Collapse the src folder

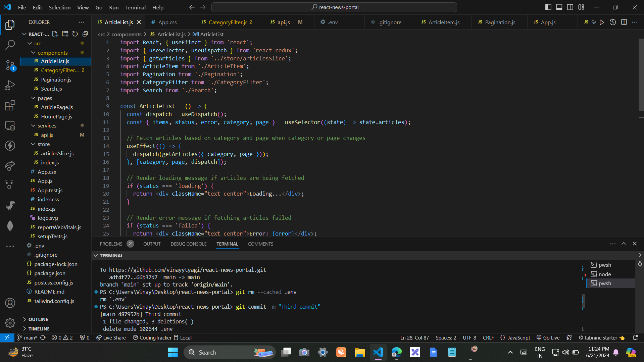point(30,43)
